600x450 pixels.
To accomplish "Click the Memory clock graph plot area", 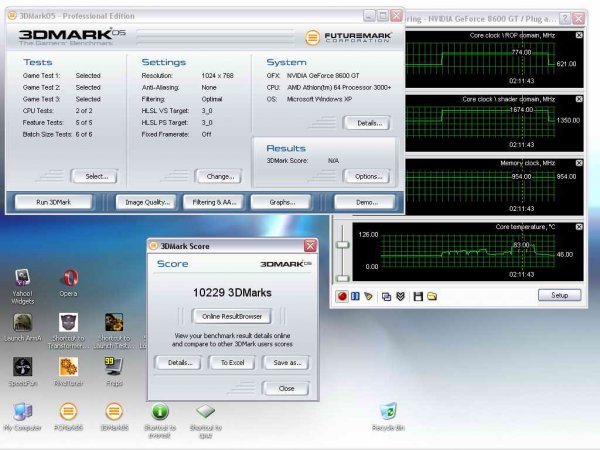I will (x=480, y=184).
